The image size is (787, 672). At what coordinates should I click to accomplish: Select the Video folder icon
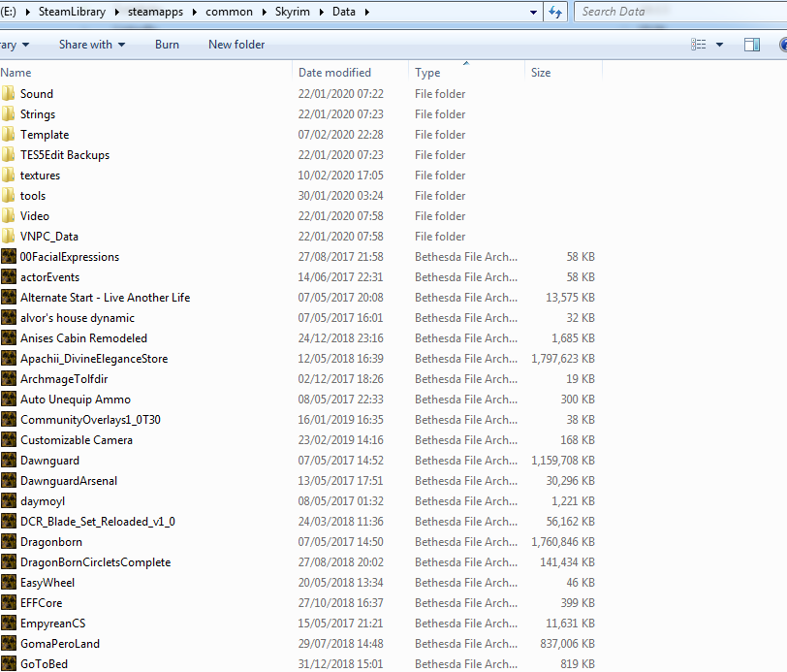(8, 215)
